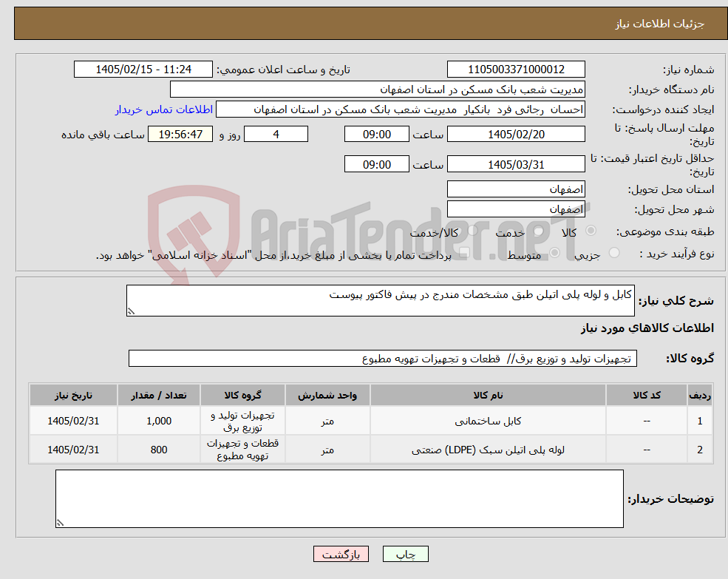Click the delivery city اصفهان field

pos(516,209)
